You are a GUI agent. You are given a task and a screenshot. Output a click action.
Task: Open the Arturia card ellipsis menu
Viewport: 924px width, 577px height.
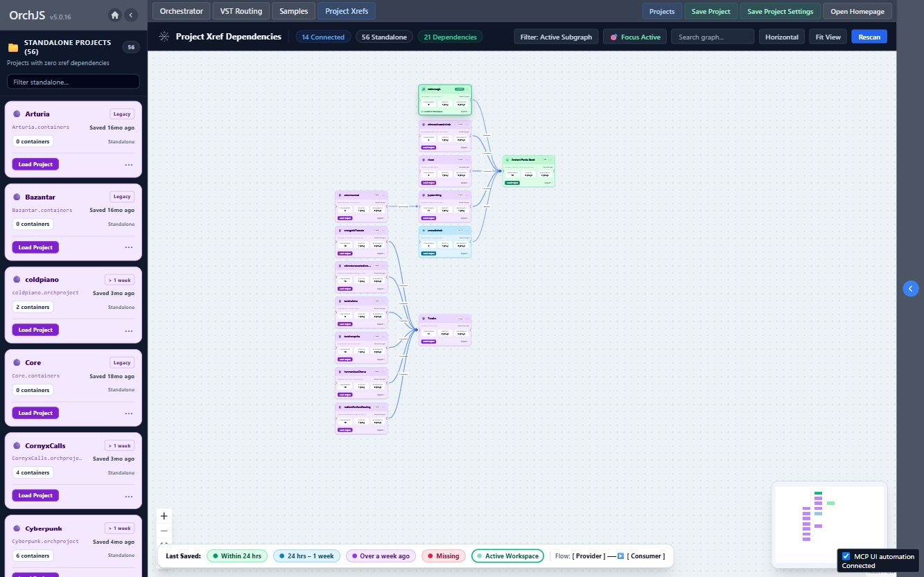[x=129, y=164]
